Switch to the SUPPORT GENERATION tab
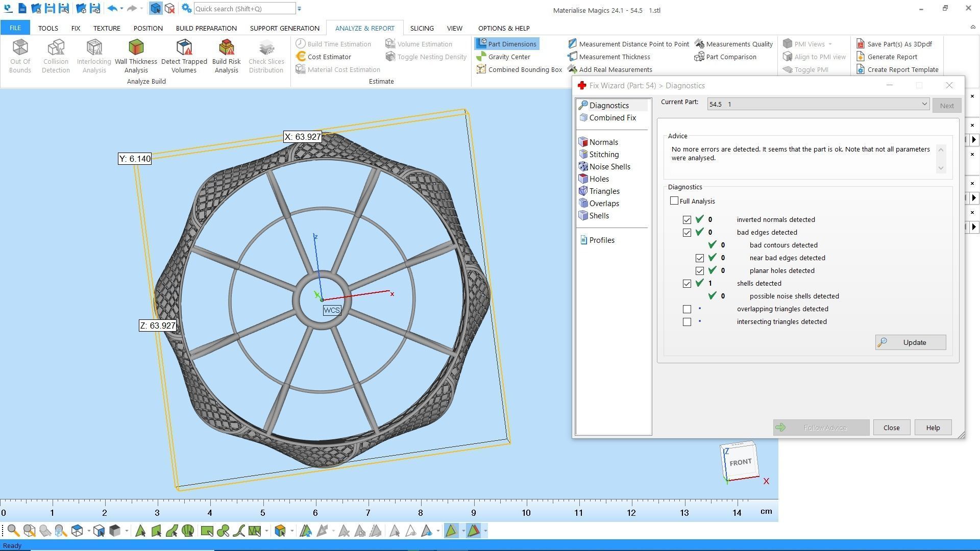The image size is (980, 551). pos(284,28)
